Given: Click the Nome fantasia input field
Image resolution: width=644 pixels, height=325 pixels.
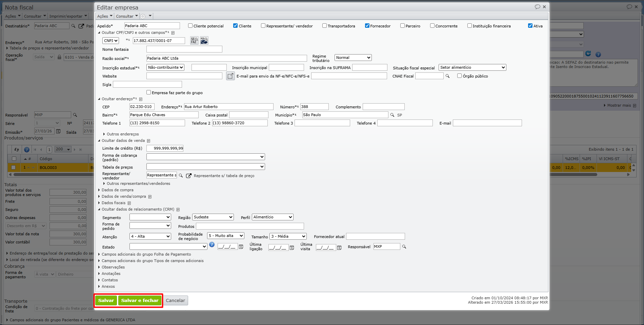Looking at the screenshot, I should click(184, 49).
